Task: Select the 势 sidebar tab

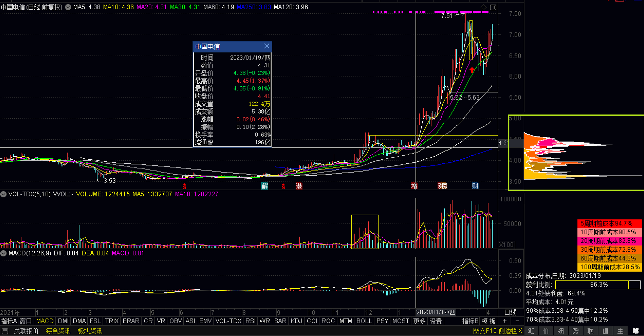Action: click(x=575, y=331)
